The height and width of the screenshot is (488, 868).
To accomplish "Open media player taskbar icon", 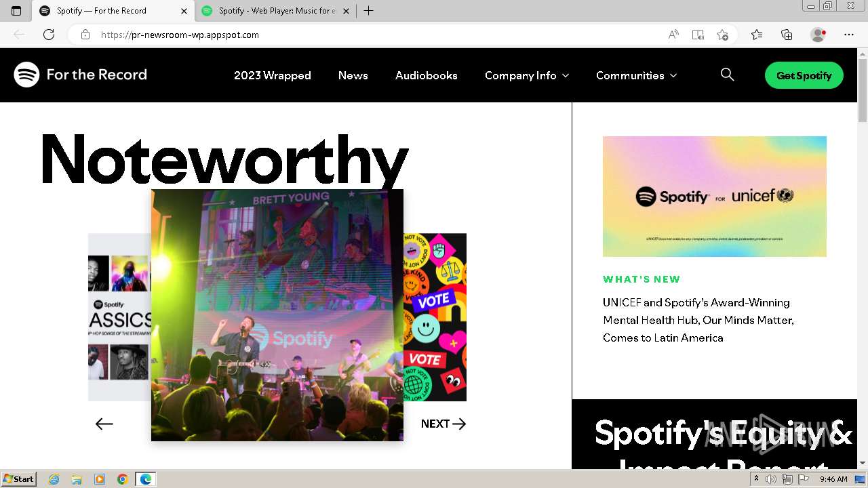I will tap(100, 479).
